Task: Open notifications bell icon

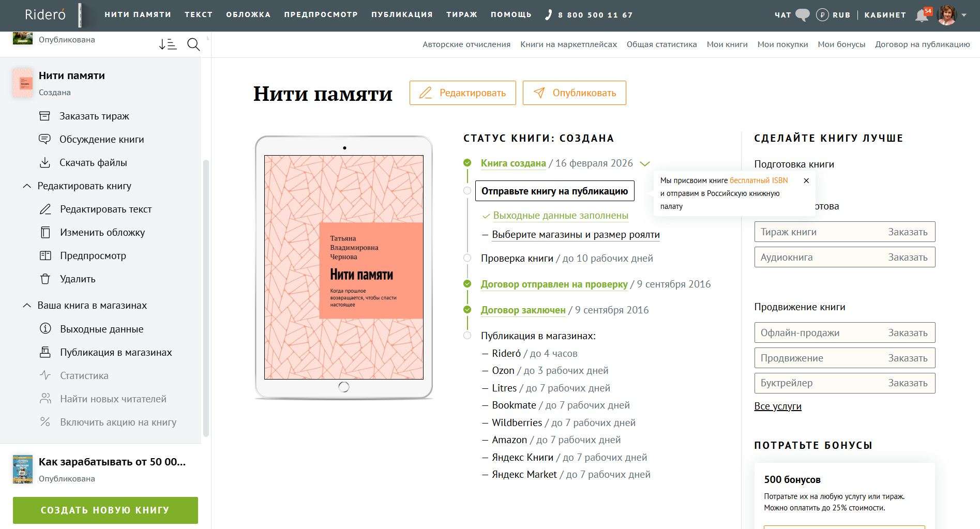Action: pyautogui.click(x=922, y=16)
